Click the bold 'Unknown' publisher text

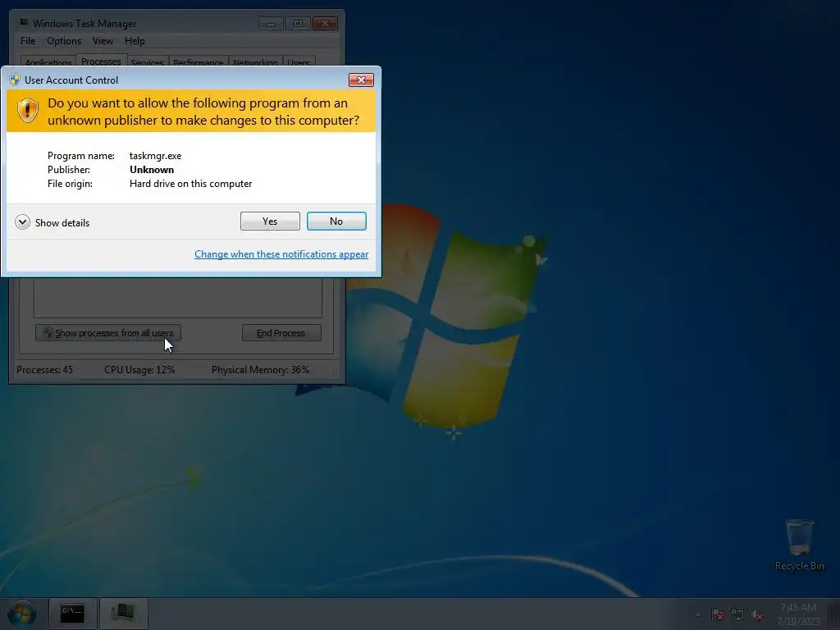click(x=152, y=170)
